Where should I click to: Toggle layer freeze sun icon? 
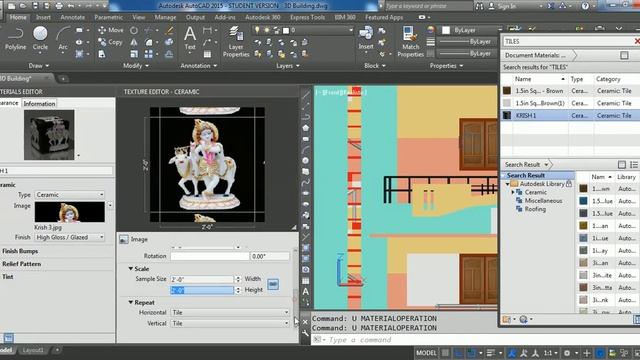[x=267, y=30]
